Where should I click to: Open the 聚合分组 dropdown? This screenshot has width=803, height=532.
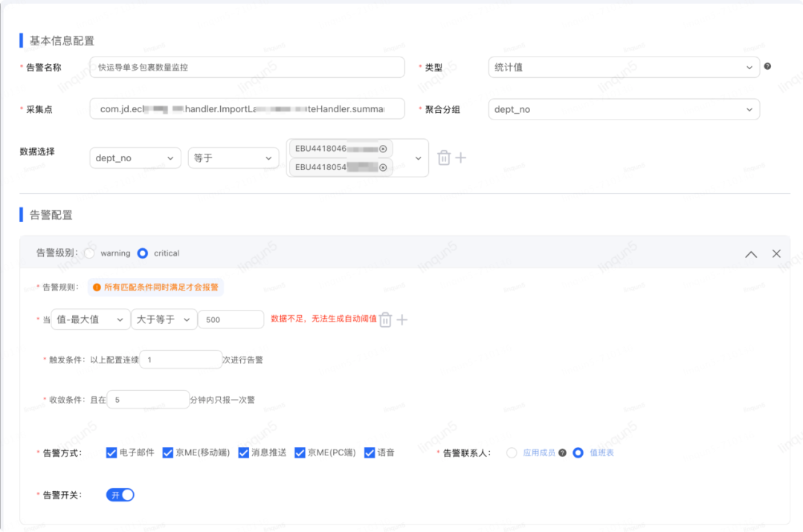pos(624,109)
